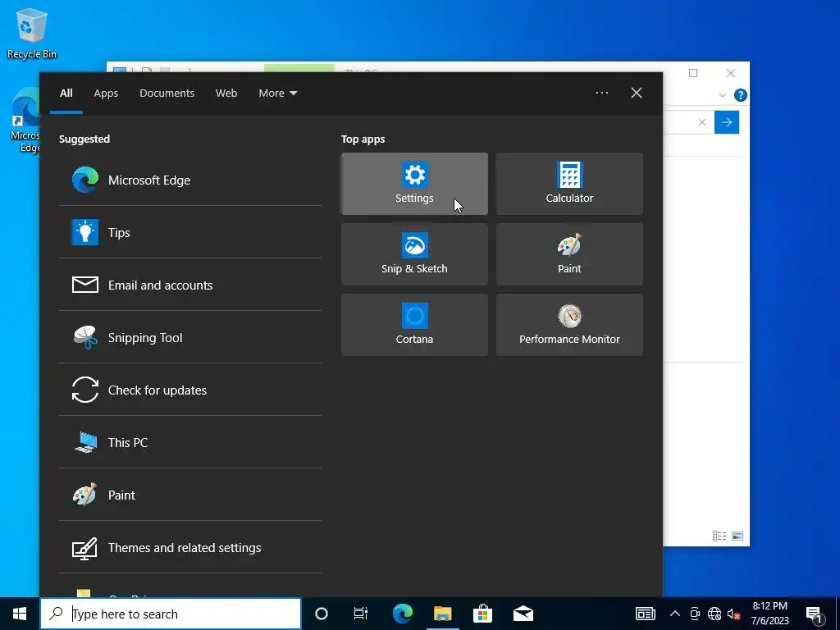Click the network globe tray icon
840x630 pixels.
tap(714, 614)
